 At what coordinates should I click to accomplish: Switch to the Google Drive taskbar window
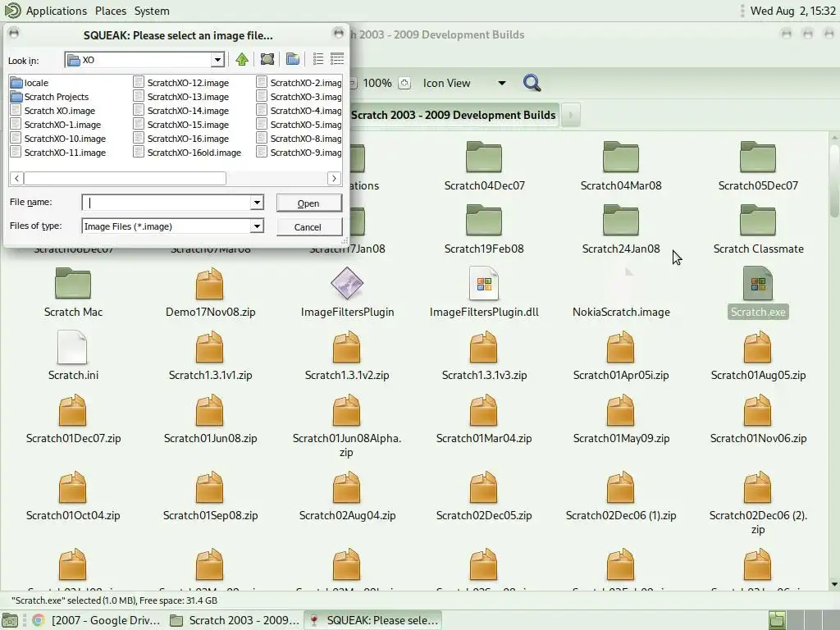pos(97,620)
